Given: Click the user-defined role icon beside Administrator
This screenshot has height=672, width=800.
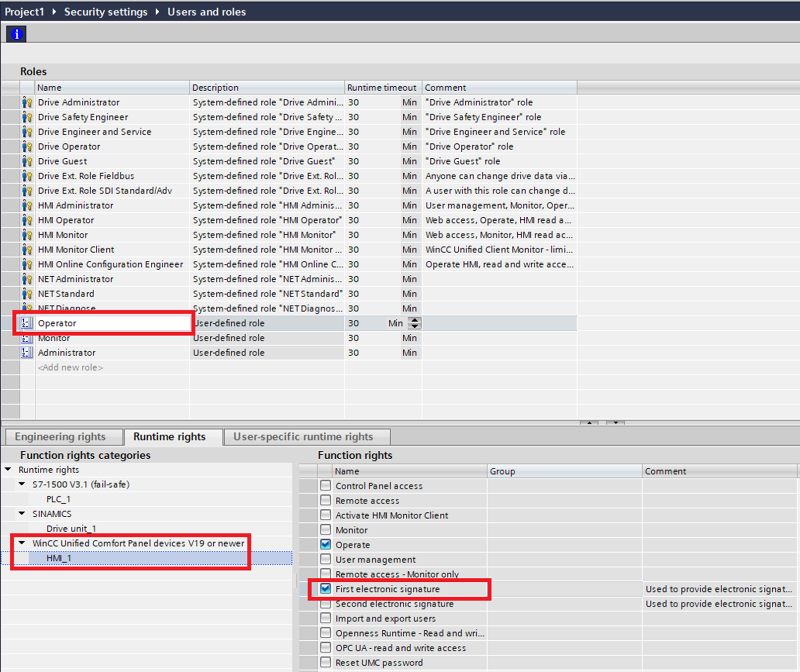Looking at the screenshot, I should (27, 353).
